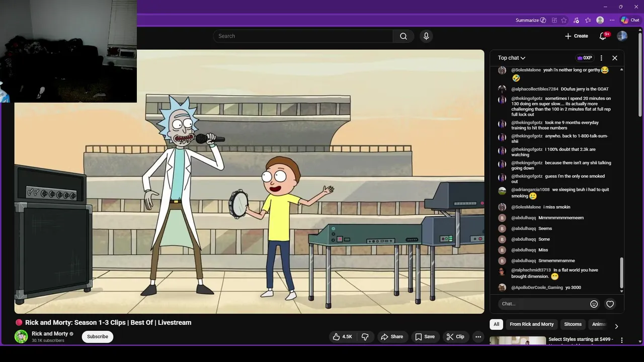Add page to favorites star
Screen dimensions: 644x362
tap(564, 20)
